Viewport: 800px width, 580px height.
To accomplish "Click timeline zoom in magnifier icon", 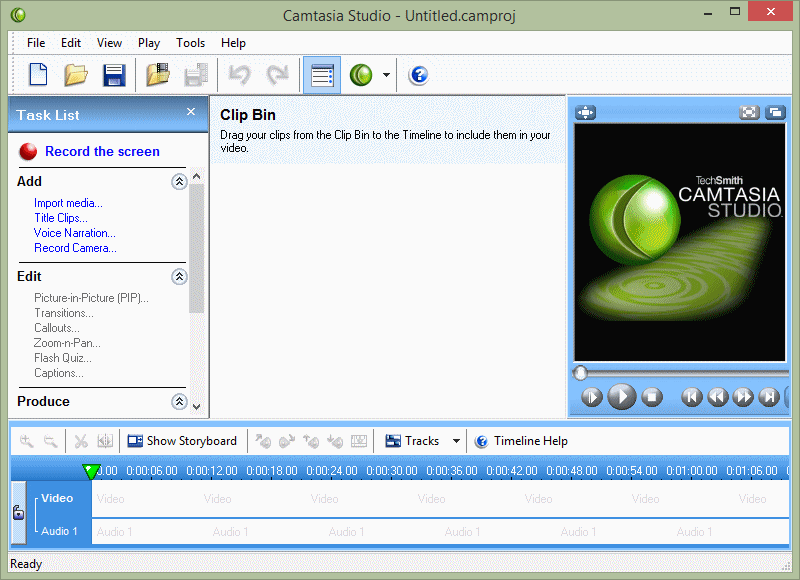I will click(x=27, y=441).
